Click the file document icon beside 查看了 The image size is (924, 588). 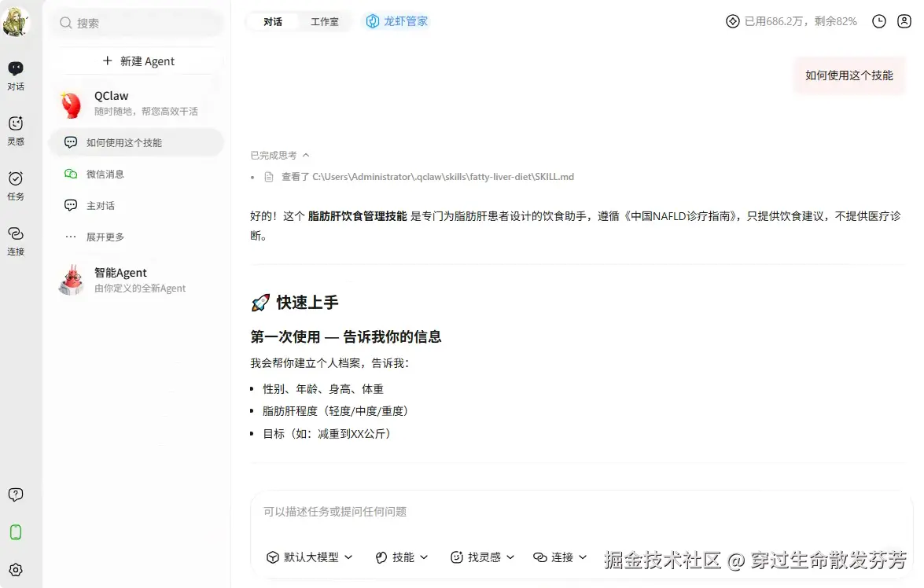[269, 177]
